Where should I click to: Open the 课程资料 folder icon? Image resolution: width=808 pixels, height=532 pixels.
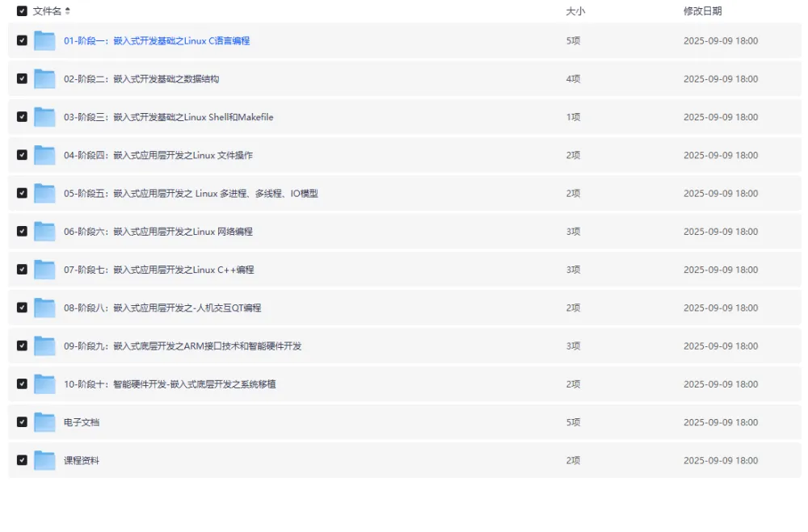coord(44,460)
